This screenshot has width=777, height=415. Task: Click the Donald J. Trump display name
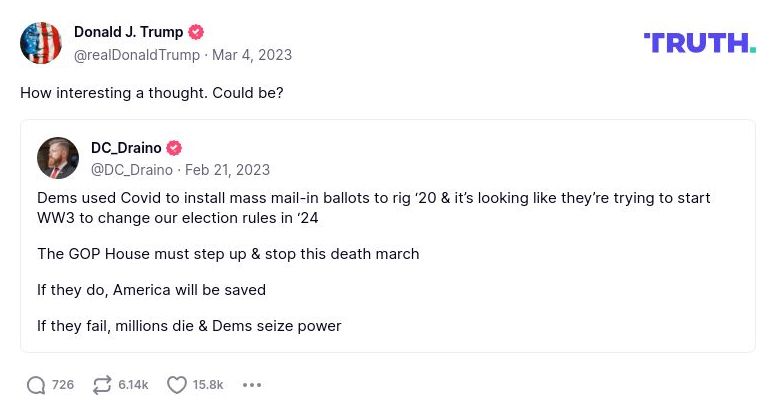point(128,32)
